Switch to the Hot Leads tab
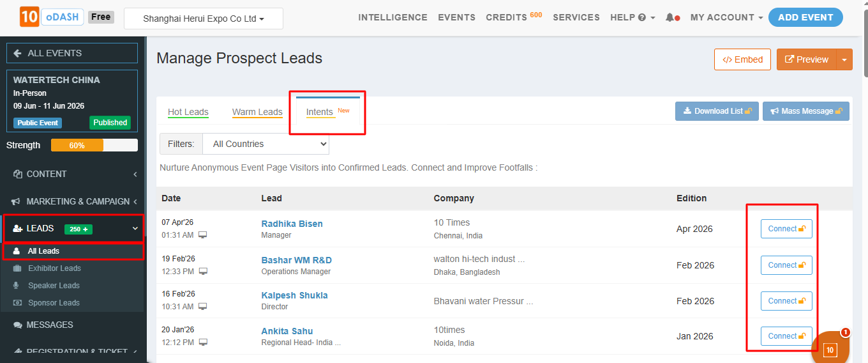This screenshot has height=363, width=868. click(x=188, y=112)
